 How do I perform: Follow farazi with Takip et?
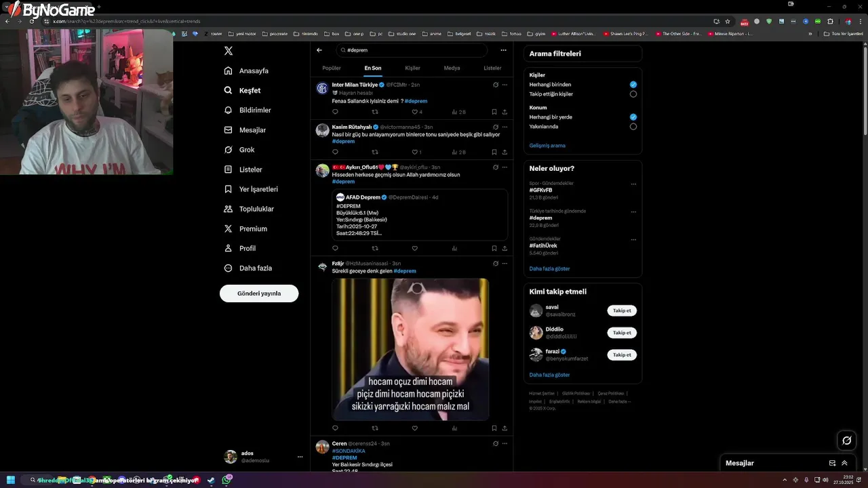point(622,354)
